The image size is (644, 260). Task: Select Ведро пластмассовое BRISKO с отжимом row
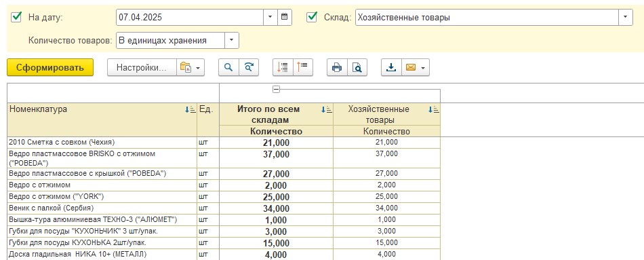tap(102, 158)
